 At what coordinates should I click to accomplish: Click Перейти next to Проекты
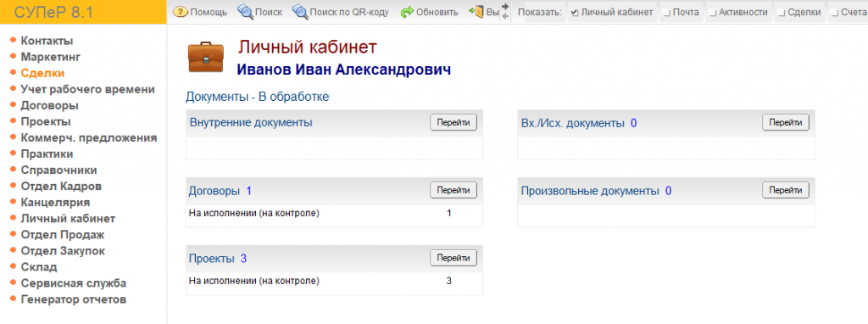pos(453,258)
